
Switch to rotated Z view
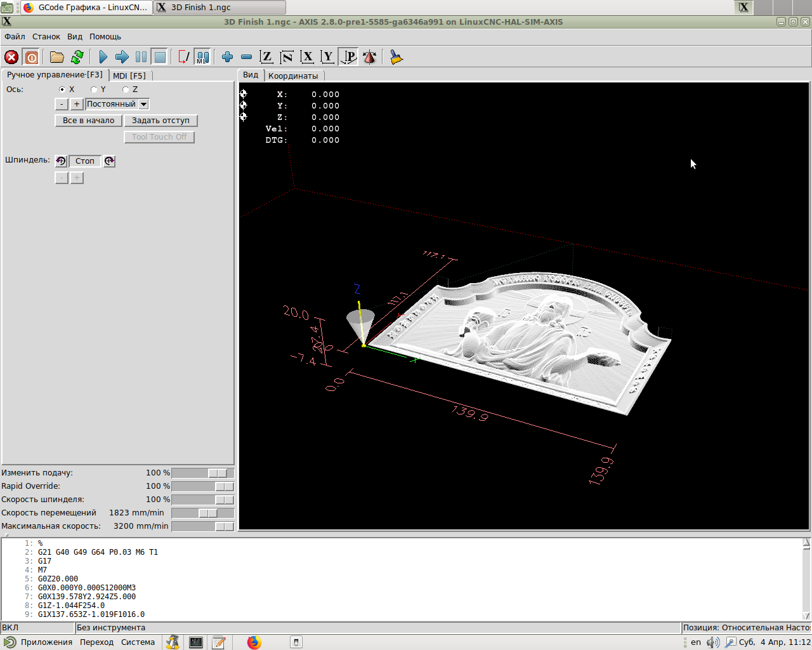(x=287, y=57)
